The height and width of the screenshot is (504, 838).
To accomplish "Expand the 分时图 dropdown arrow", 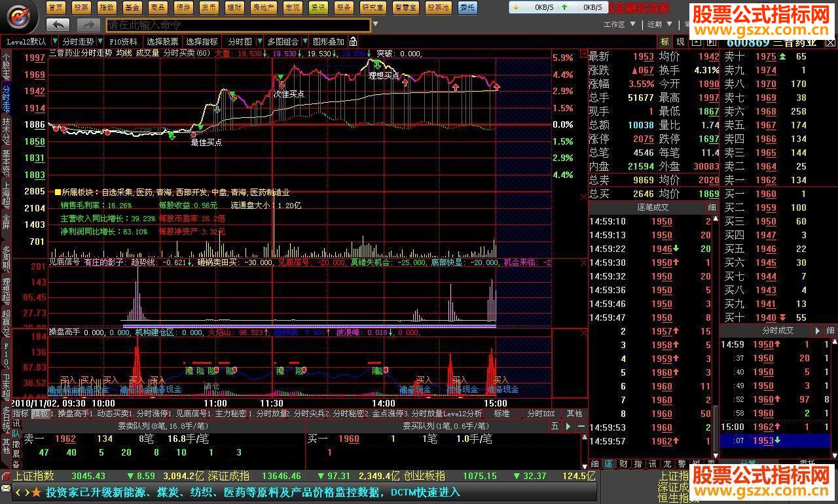I will [259, 42].
